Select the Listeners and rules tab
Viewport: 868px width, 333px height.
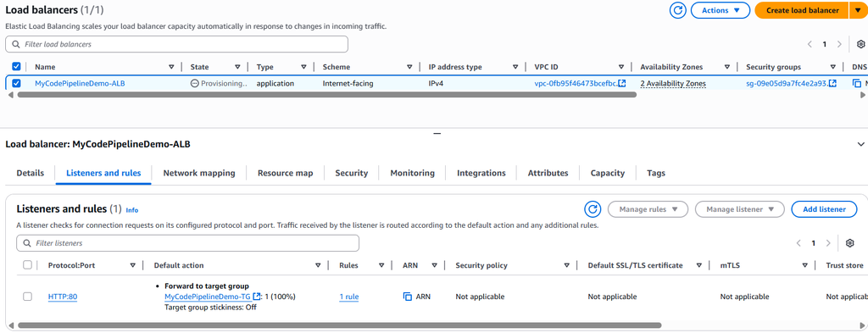pos(103,173)
